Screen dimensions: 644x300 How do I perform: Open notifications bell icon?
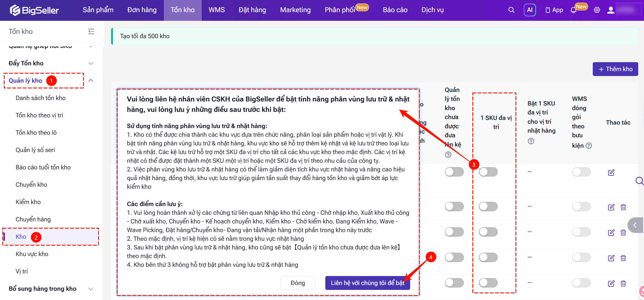(573, 10)
